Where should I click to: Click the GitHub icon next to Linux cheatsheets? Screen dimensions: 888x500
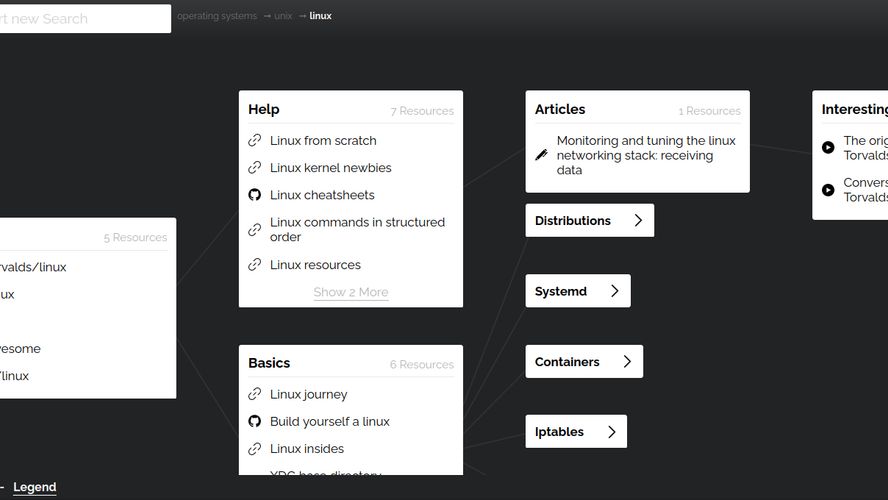point(255,195)
